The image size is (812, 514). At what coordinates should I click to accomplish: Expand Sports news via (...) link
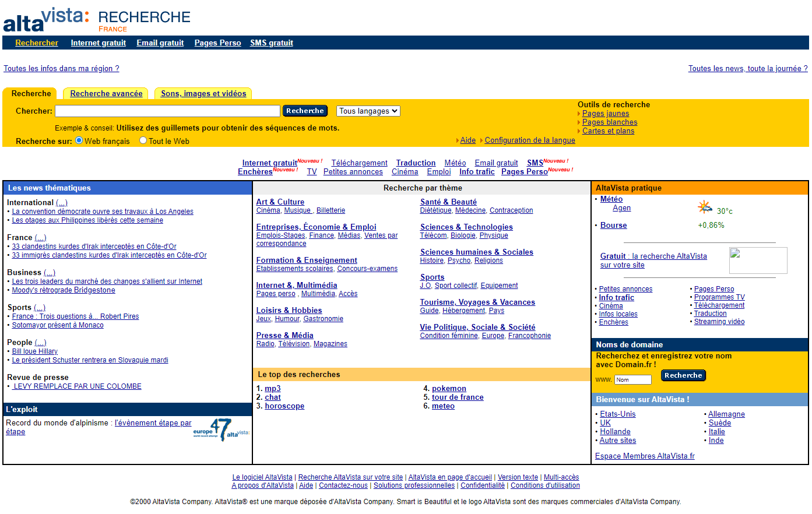[x=40, y=307]
